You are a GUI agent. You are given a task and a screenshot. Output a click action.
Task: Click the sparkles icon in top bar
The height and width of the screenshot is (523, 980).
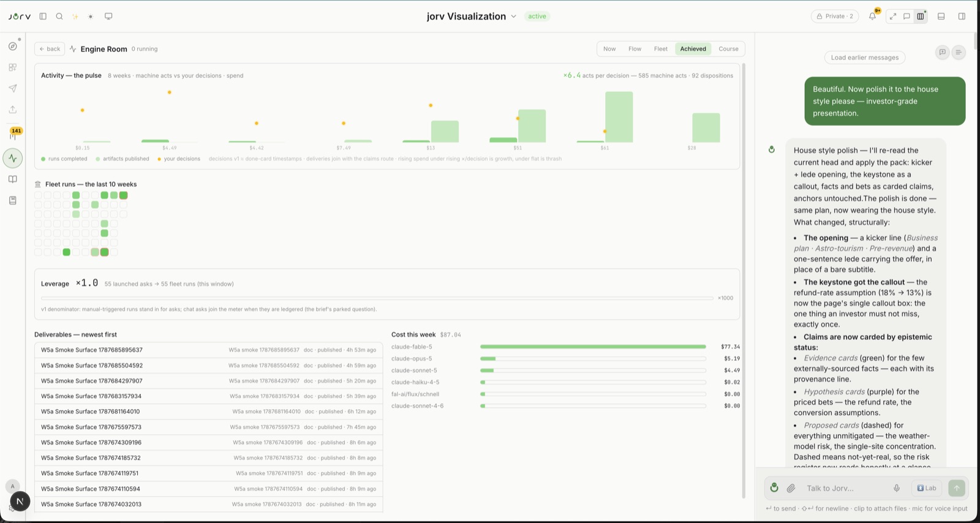[x=75, y=17]
